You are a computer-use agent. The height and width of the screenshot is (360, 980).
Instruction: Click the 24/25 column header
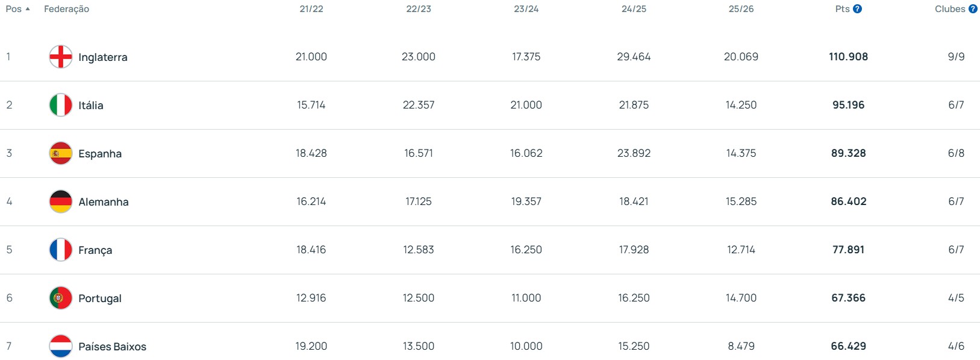(634, 9)
